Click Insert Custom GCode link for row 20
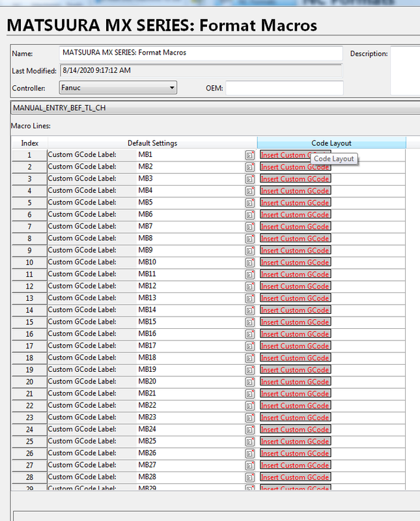Image resolution: width=420 pixels, height=521 pixels. [x=295, y=382]
